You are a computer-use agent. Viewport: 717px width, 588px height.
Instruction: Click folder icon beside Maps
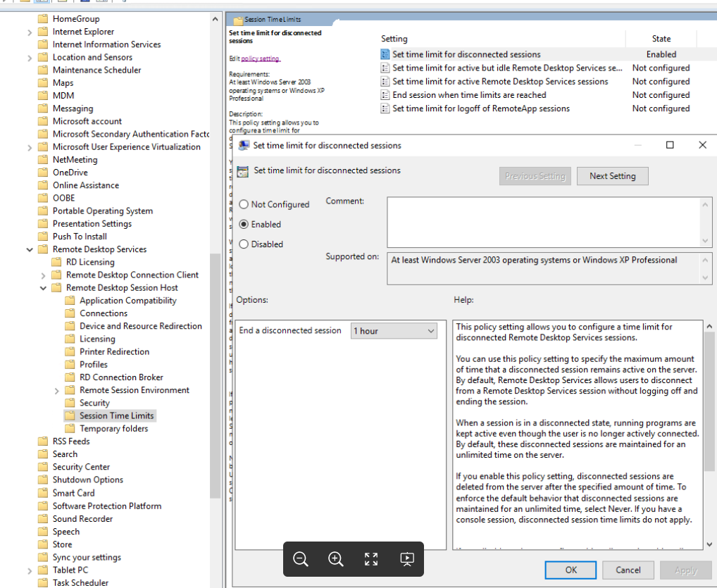click(x=43, y=83)
